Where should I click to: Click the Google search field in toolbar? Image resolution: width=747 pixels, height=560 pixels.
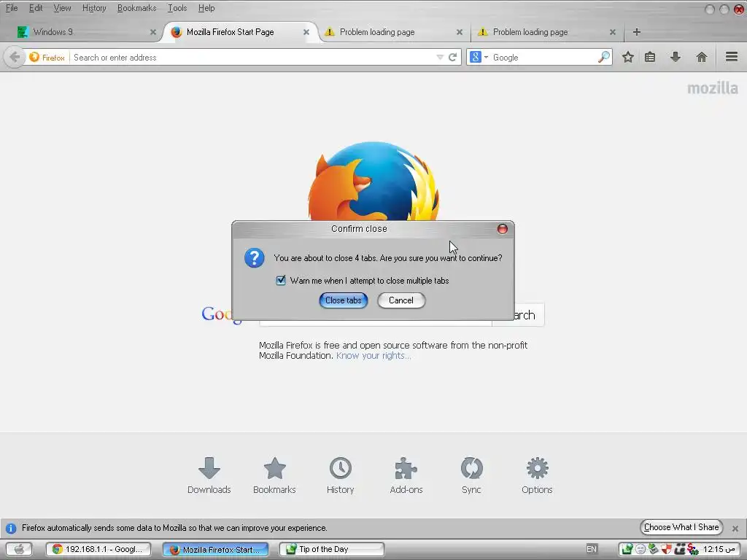[x=543, y=57]
